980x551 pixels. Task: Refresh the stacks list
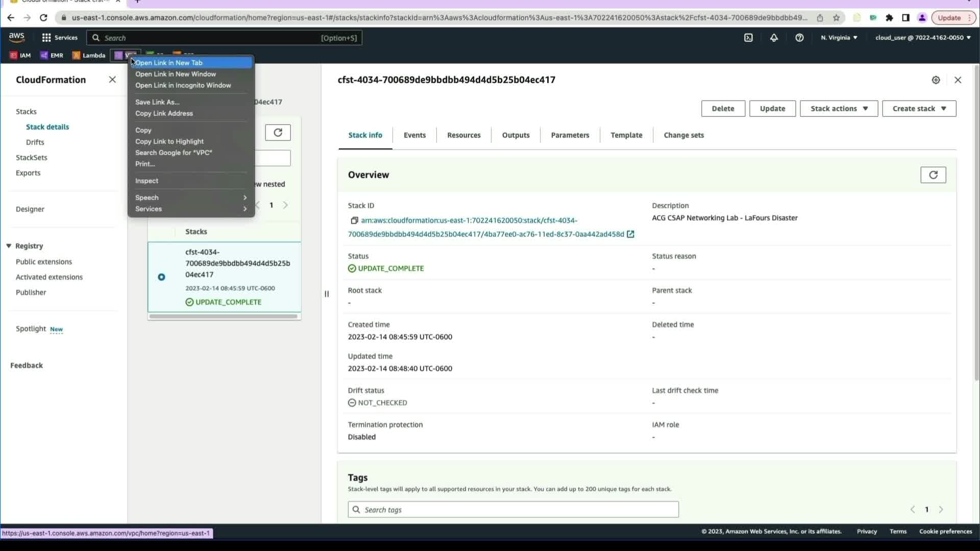278,133
